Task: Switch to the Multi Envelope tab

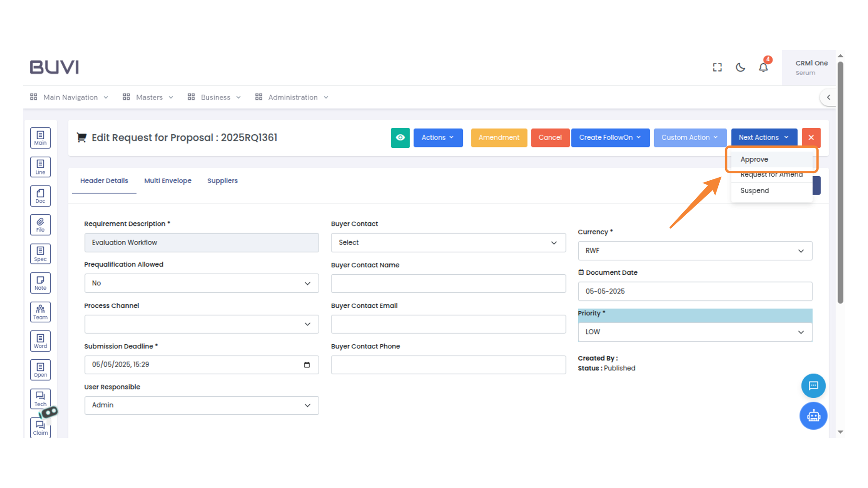Action: coord(168,181)
